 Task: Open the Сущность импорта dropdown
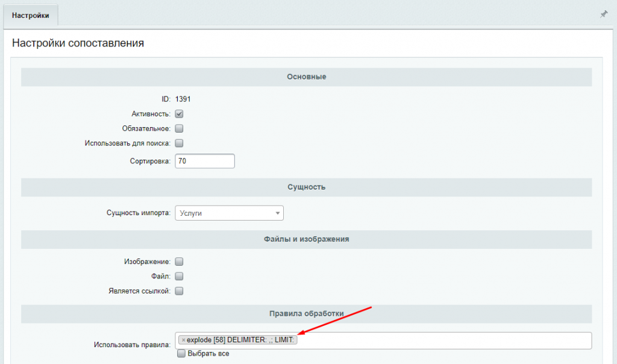230,213
